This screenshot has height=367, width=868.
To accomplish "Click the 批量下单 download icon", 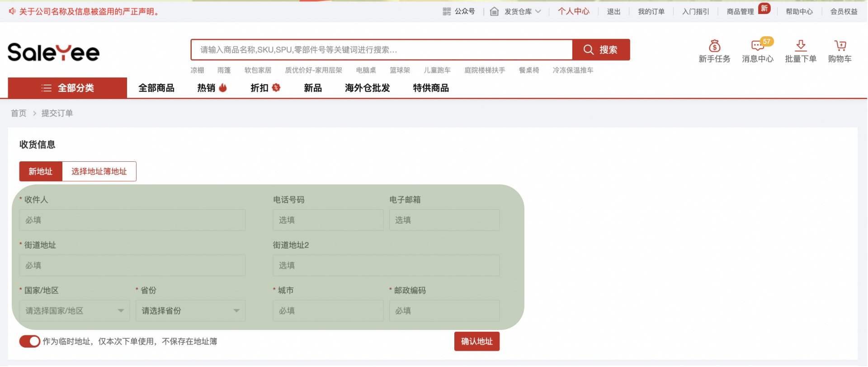I will point(801,45).
